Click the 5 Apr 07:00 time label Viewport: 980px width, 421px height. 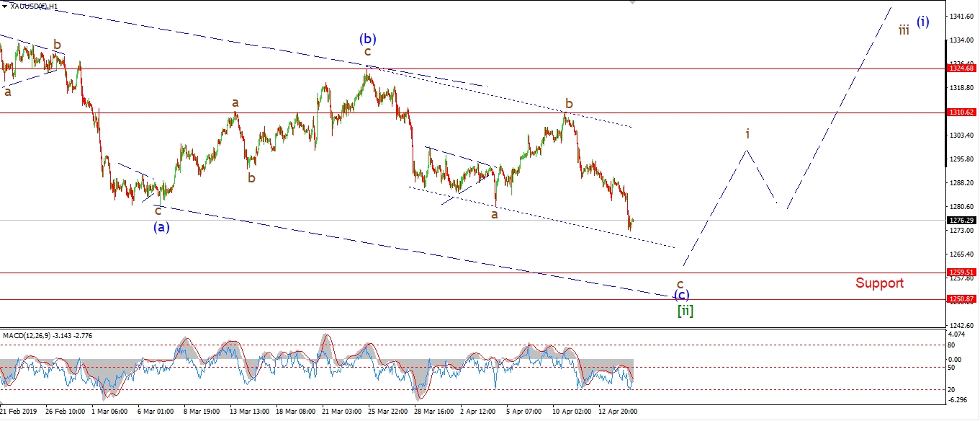coord(524,411)
